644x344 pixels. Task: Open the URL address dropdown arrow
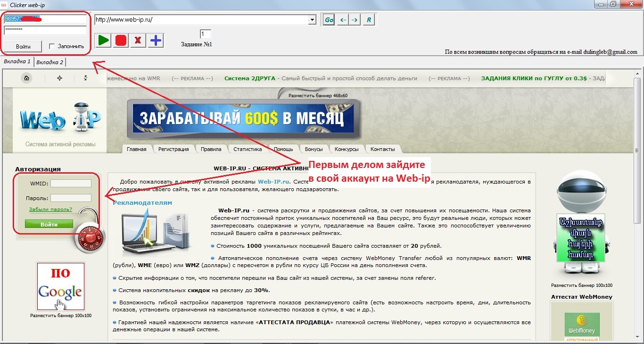point(312,20)
